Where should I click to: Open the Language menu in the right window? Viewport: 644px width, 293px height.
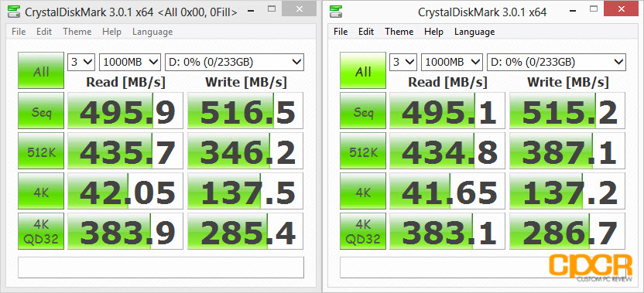(x=474, y=32)
